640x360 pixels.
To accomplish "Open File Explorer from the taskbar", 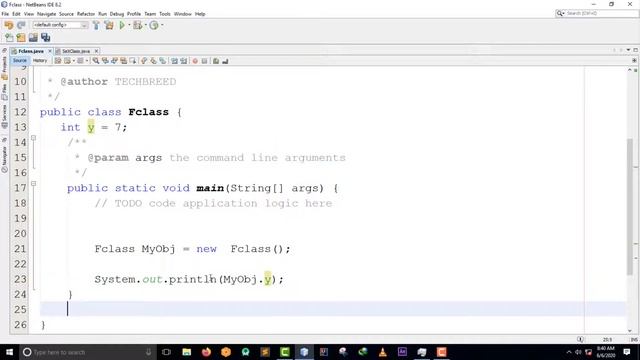I will pos(187,352).
